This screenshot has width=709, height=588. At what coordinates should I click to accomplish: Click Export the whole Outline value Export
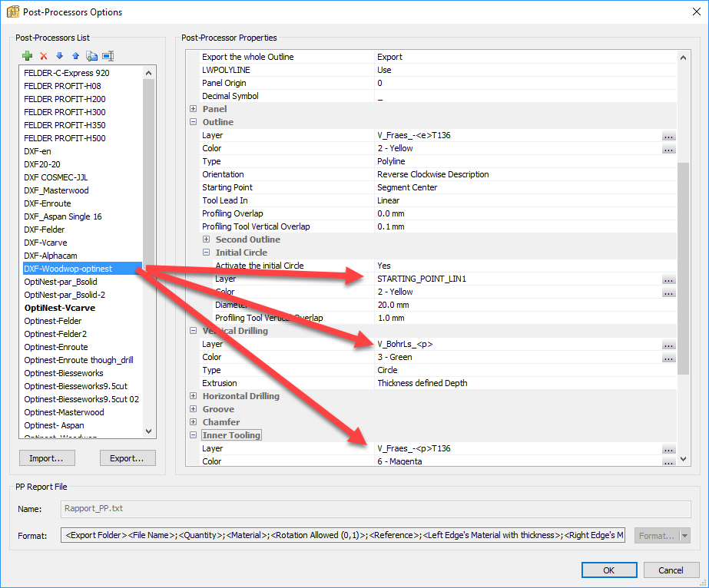389,57
